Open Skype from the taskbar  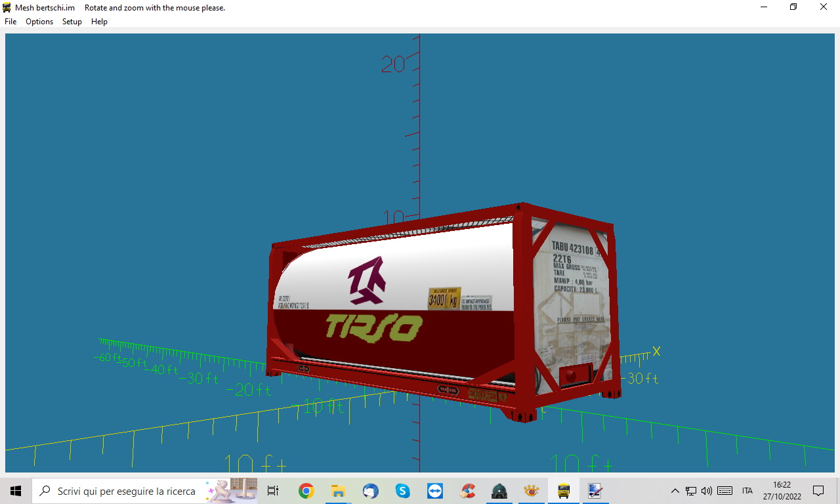pos(402,491)
